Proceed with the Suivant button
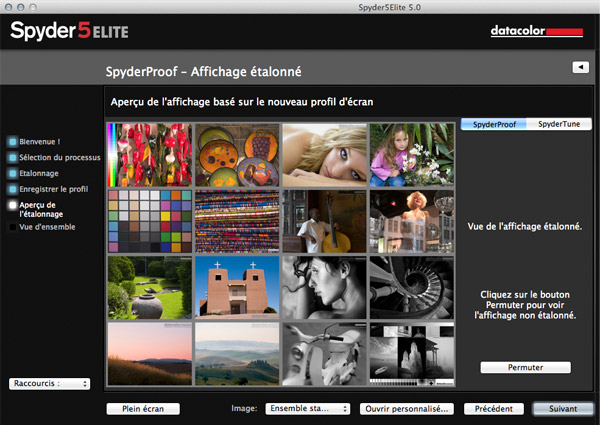 coord(562,409)
